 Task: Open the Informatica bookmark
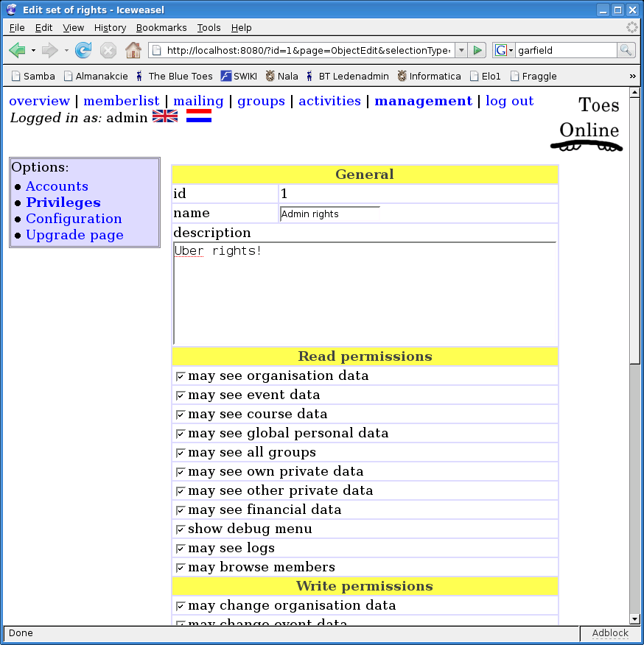(x=429, y=76)
